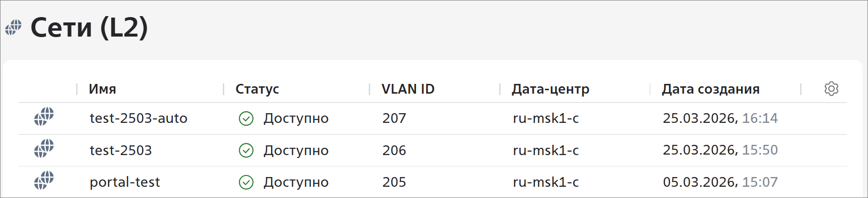Click VLAN ID 207 cell
Viewport: 868px width, 198px height.
pyautogui.click(x=394, y=119)
